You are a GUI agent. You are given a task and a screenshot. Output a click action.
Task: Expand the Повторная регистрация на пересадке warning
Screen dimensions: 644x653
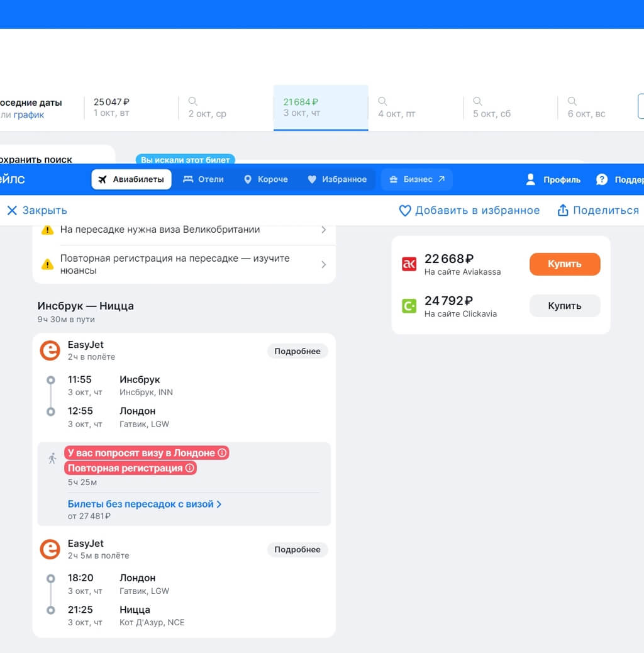[x=184, y=264]
